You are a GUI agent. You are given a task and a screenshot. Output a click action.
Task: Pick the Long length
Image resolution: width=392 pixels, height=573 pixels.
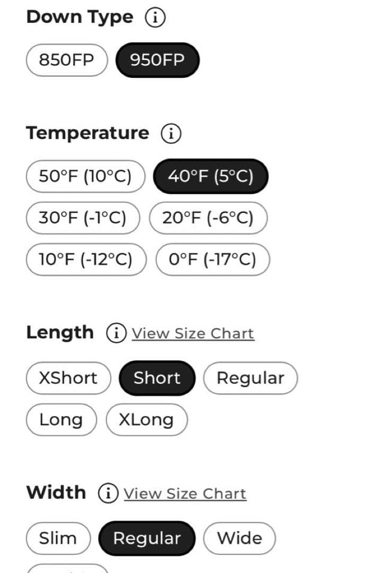[61, 420]
